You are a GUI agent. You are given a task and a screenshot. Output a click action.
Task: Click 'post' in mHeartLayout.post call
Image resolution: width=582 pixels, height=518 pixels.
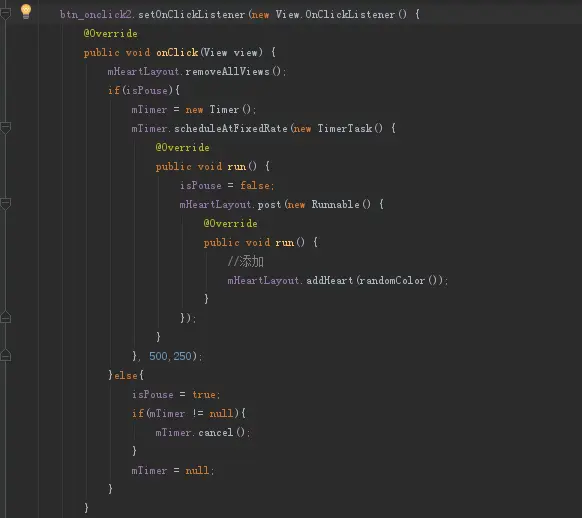(269, 204)
